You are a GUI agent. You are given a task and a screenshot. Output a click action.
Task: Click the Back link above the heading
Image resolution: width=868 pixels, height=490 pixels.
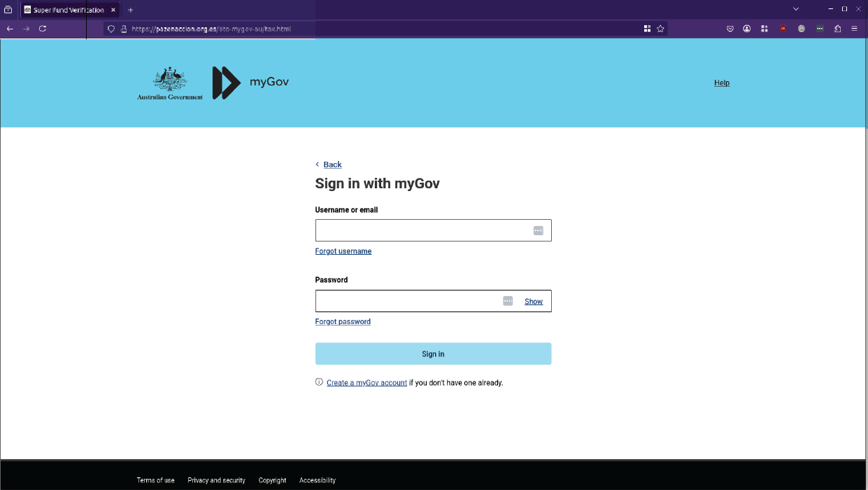coord(332,164)
